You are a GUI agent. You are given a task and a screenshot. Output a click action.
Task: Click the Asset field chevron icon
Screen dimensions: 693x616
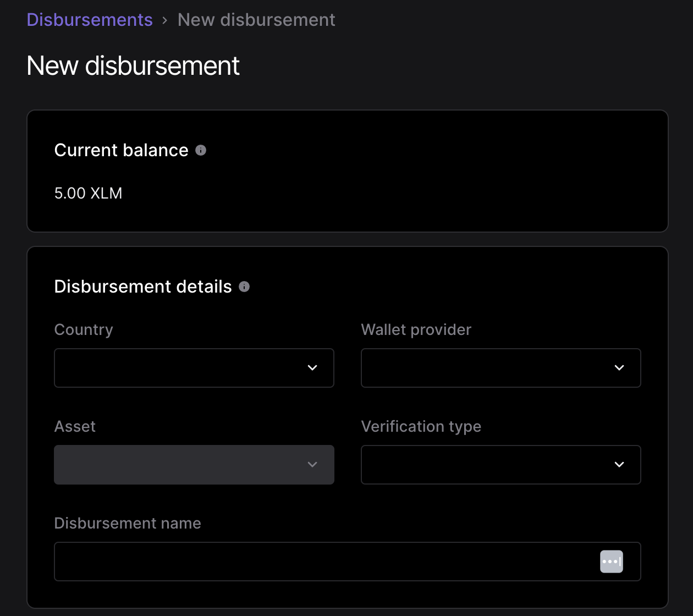[312, 465]
